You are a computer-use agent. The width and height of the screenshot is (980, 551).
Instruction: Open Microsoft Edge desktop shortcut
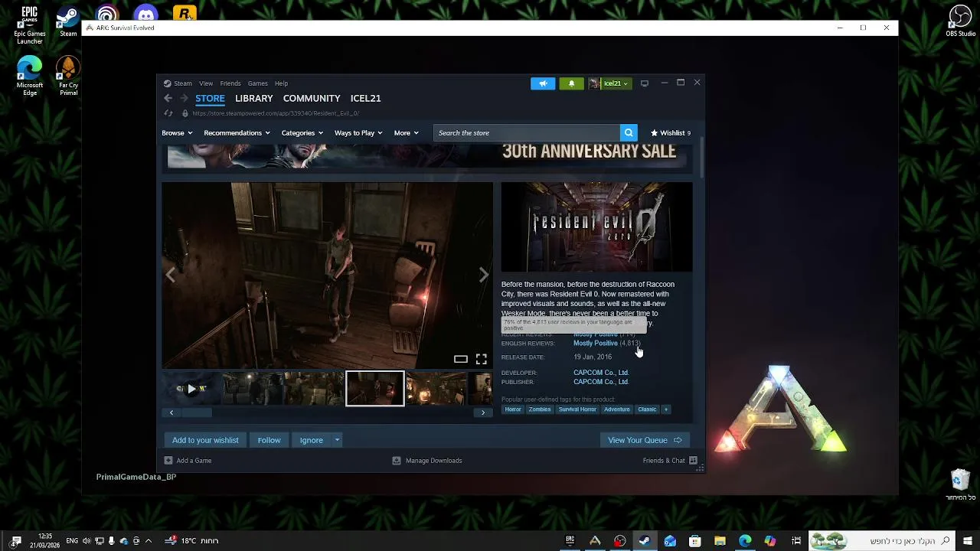tap(30, 77)
